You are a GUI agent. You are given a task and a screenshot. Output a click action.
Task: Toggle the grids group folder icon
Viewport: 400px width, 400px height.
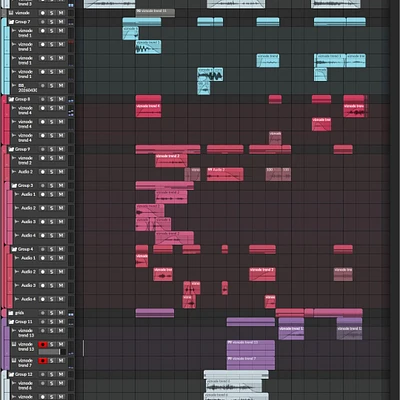click(x=11, y=313)
